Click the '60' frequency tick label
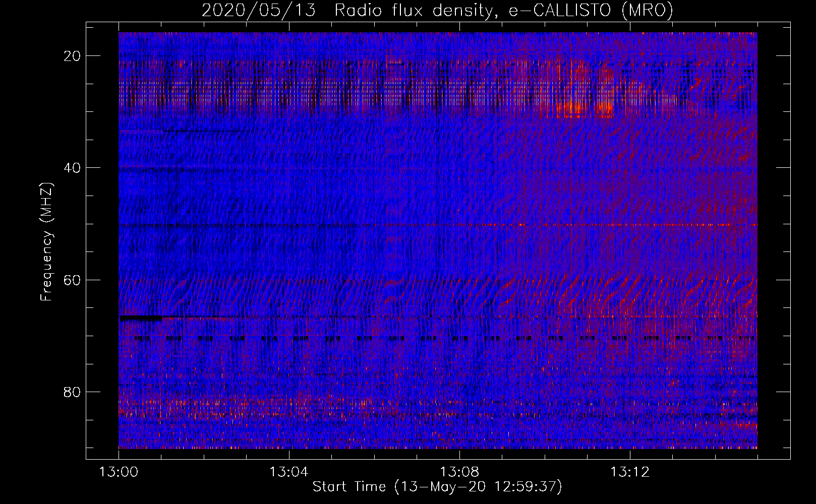Image resolution: width=816 pixels, height=504 pixels. [73, 280]
